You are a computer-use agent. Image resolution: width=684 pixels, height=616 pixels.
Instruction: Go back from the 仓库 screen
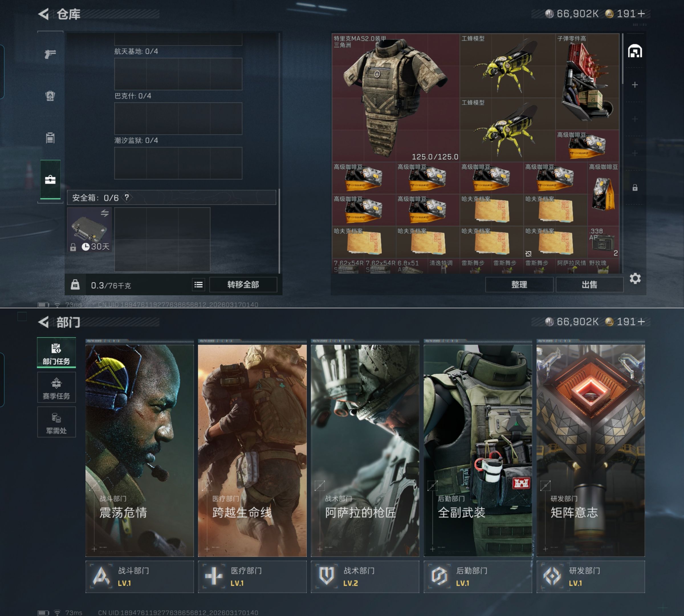(x=44, y=14)
